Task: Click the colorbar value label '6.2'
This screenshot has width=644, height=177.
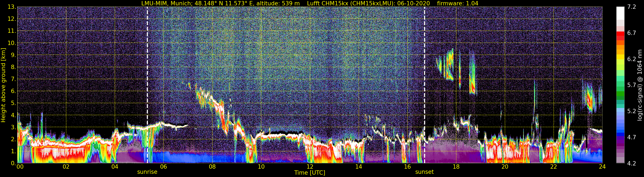Action: tap(632, 59)
